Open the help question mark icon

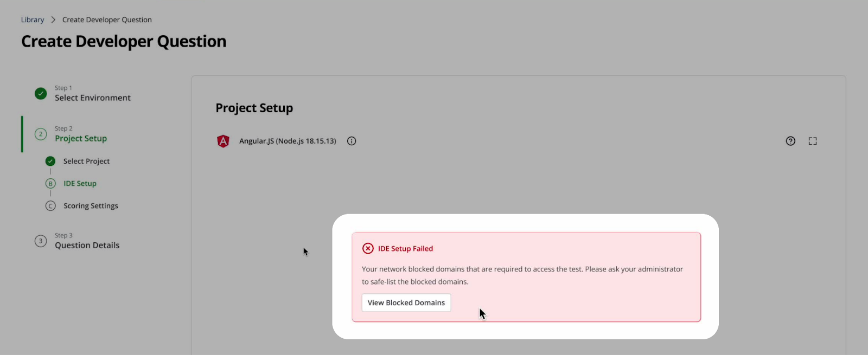point(790,141)
